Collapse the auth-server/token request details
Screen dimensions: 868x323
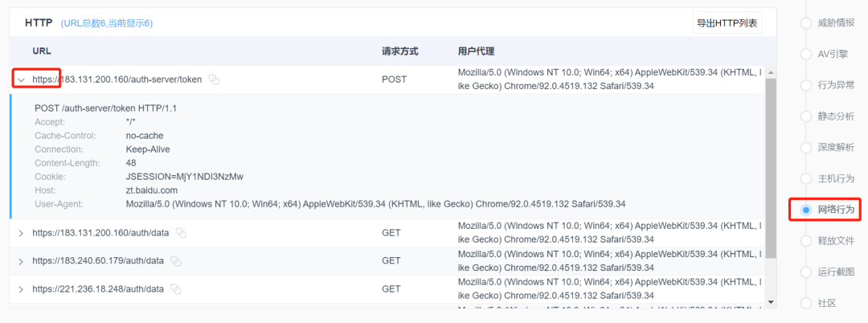tap(21, 80)
